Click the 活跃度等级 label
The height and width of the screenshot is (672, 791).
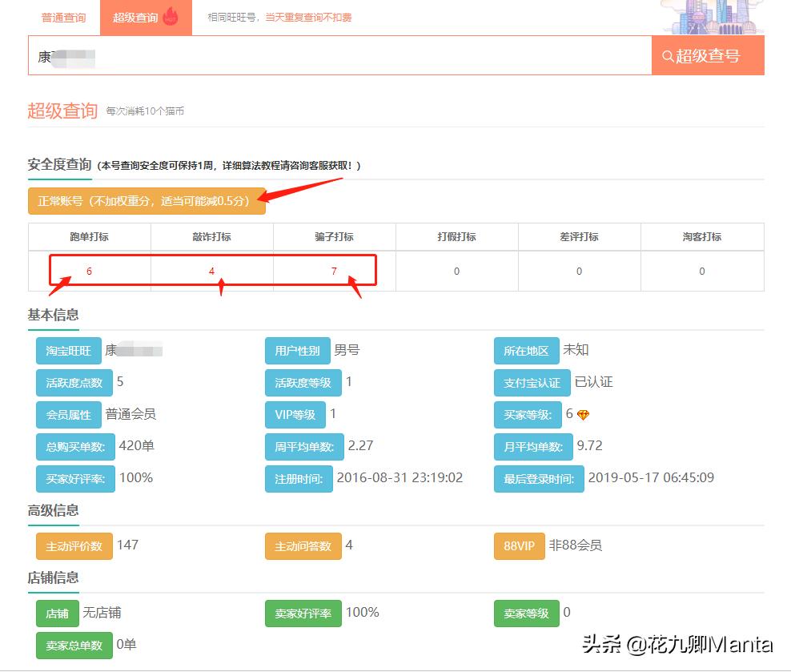(x=303, y=382)
